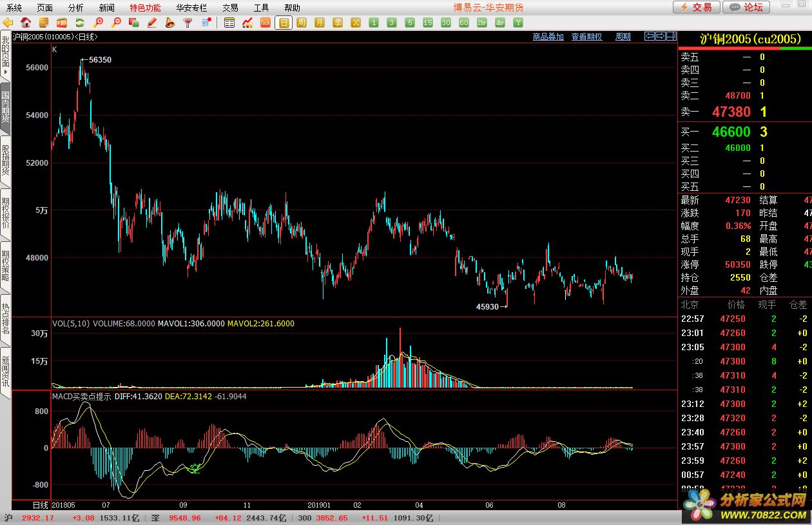Select the 60-minute period button
The width and height of the screenshot is (812, 525).
(464, 23)
